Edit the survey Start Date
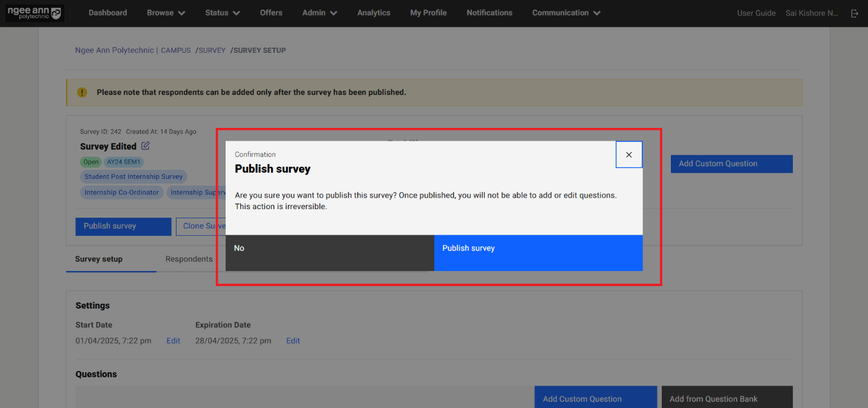868x408 pixels. [173, 341]
